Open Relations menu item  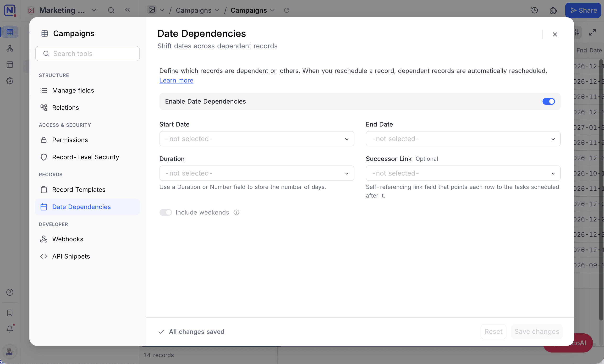coord(88,108)
